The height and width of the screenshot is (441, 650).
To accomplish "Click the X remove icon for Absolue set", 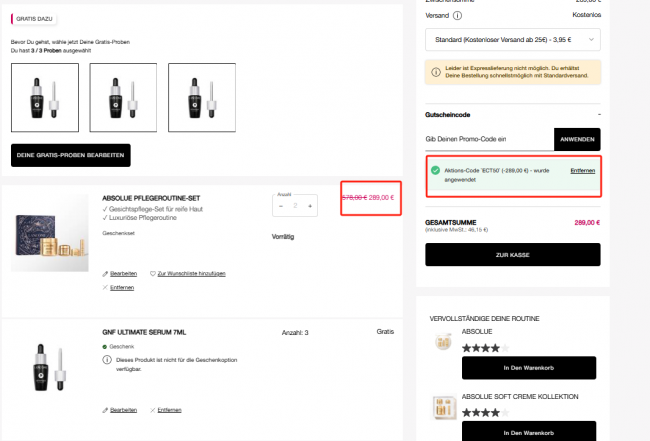I will [105, 287].
